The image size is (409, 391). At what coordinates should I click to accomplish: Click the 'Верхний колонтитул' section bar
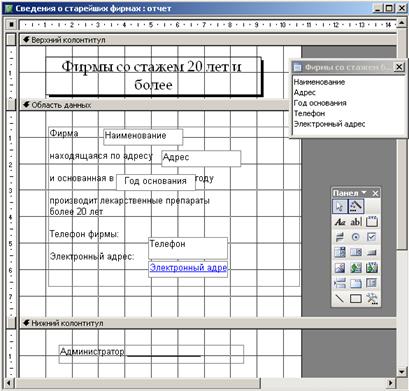click(x=208, y=40)
